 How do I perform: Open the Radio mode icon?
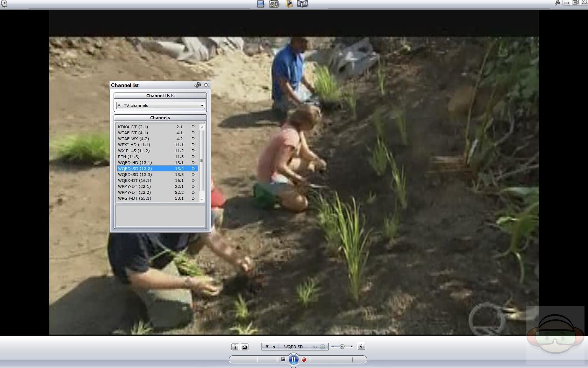click(x=274, y=4)
